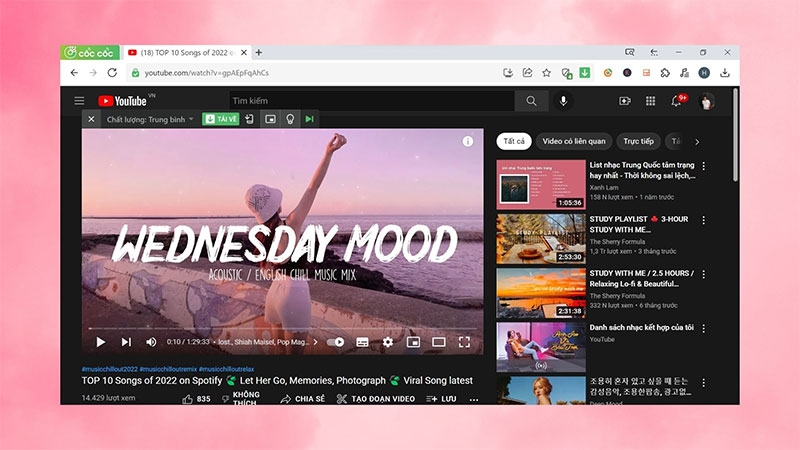The image size is (800, 450).
Task: Open the Cốc Cốc browser menu button
Action: pos(90,53)
